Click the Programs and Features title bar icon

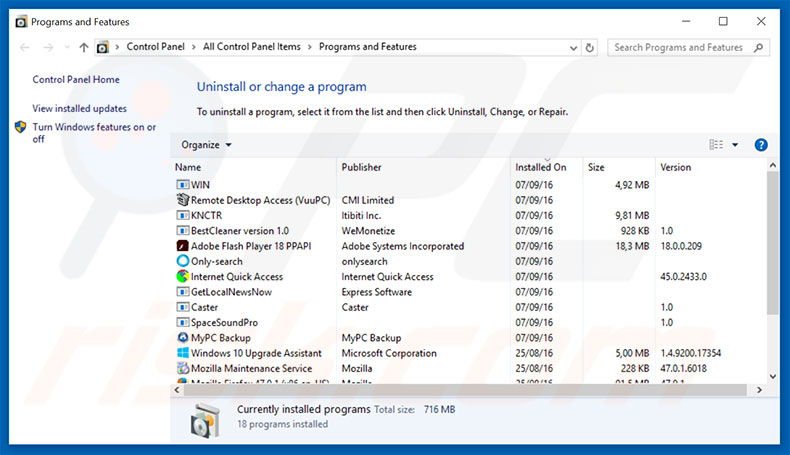pyautogui.click(x=21, y=22)
